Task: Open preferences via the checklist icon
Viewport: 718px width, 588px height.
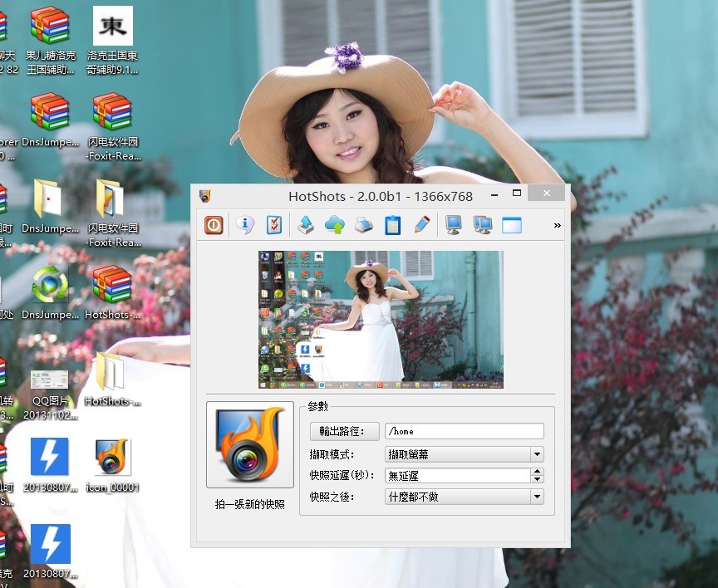Action: click(x=274, y=225)
